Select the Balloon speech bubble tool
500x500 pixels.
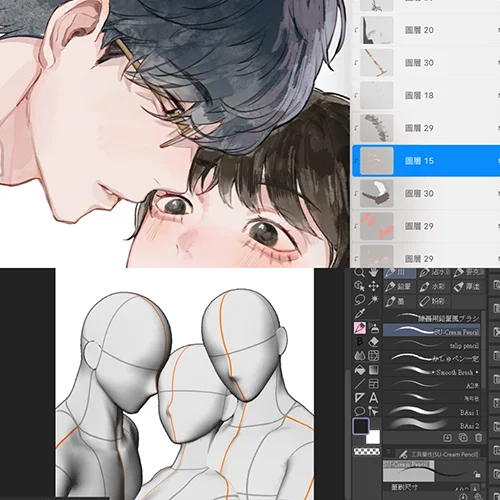click(359, 411)
